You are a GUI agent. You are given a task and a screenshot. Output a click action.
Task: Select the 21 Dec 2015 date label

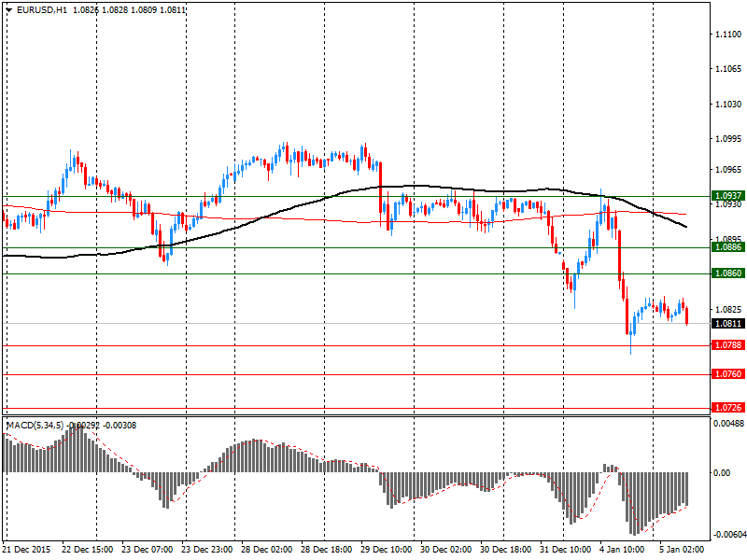click(x=26, y=550)
